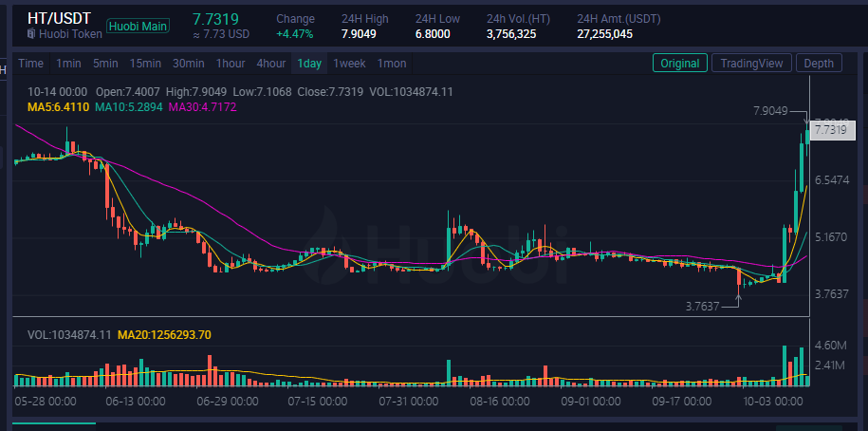Click the Original chart view button
Screen dimensions: 868x431
[680, 64]
